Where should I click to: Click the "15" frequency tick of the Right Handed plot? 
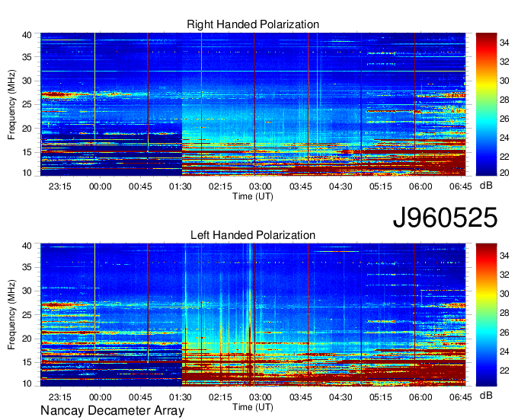[27, 152]
